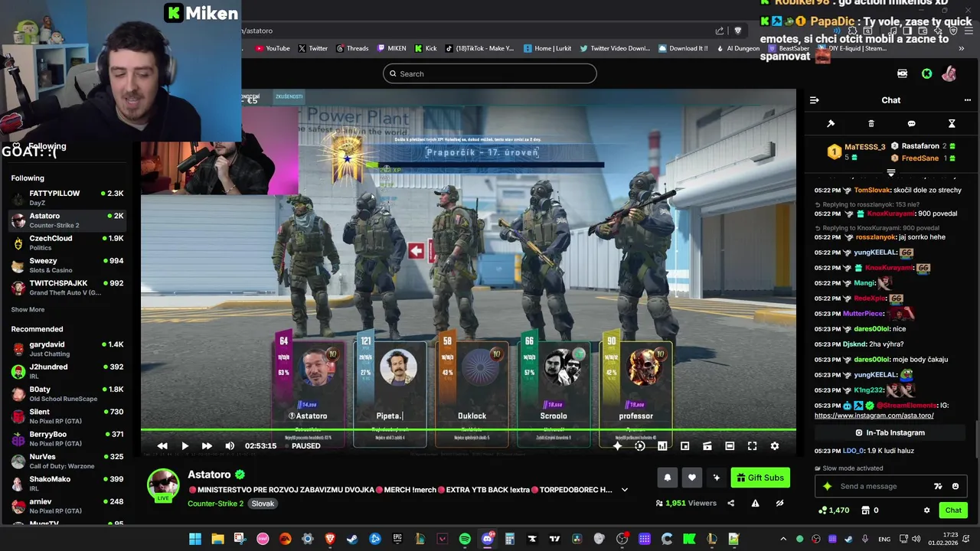The image size is (980, 551).
Task: Open the Threads bookmark
Action: click(352, 48)
